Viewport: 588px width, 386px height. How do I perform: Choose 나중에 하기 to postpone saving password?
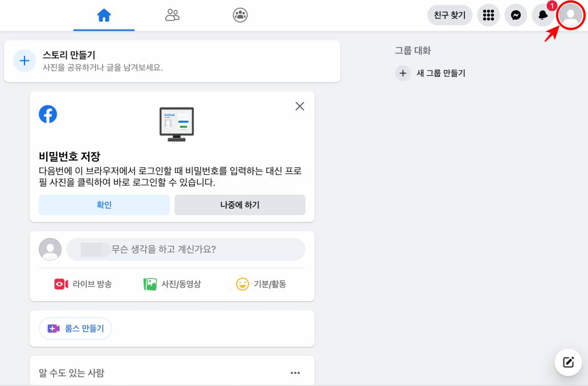click(x=239, y=205)
